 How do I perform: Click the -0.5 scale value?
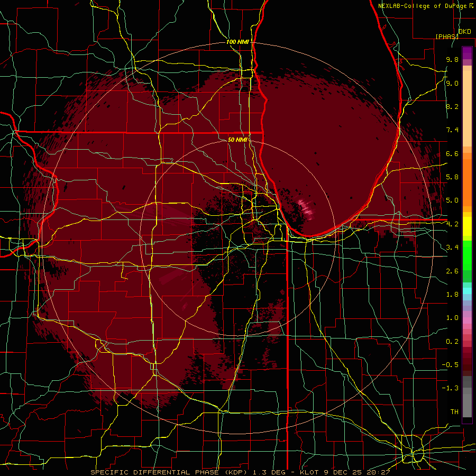(450, 365)
